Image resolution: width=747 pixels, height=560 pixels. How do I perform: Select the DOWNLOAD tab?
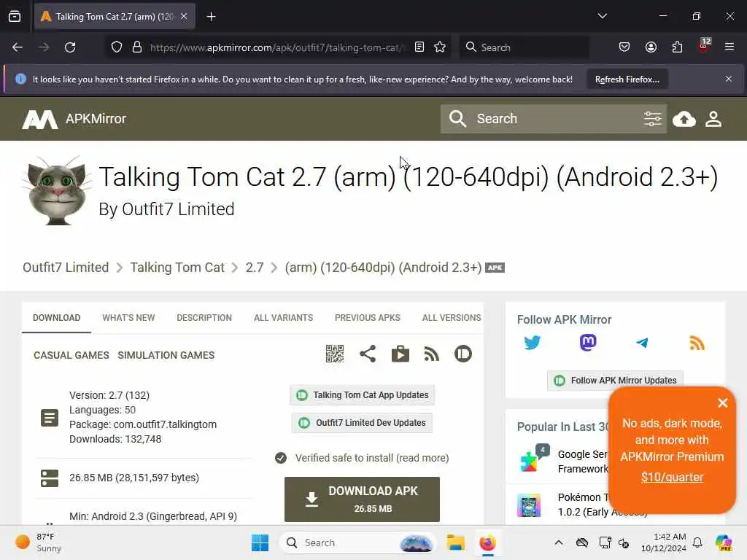[x=57, y=318]
